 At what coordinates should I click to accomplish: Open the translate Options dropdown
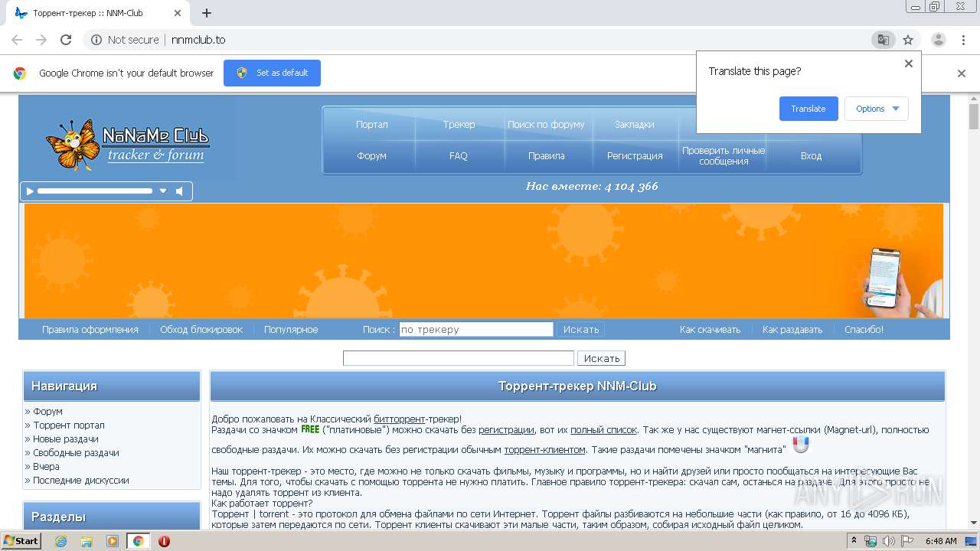point(877,109)
